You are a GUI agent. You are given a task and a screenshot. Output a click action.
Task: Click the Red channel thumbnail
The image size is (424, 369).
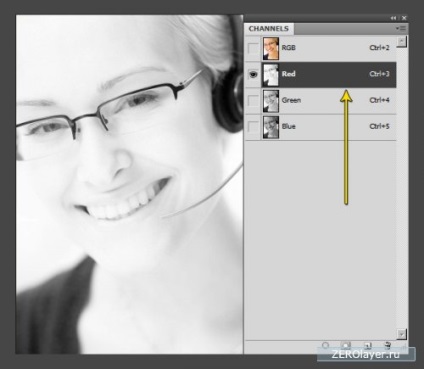pyautogui.click(x=271, y=75)
